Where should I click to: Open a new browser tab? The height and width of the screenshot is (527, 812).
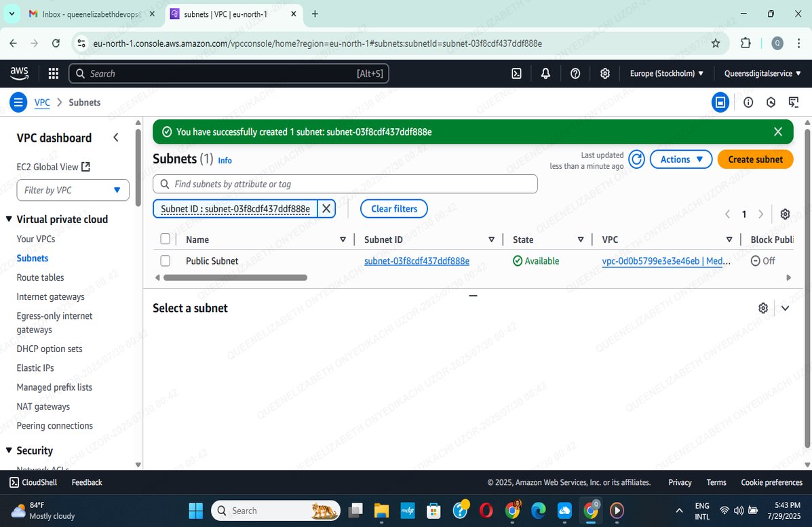[314, 14]
